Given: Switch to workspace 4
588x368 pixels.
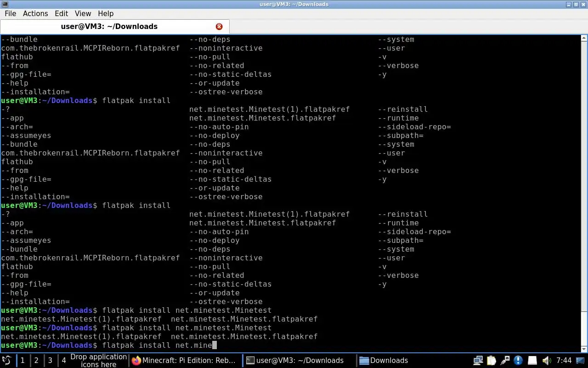Looking at the screenshot, I should tap(64, 360).
